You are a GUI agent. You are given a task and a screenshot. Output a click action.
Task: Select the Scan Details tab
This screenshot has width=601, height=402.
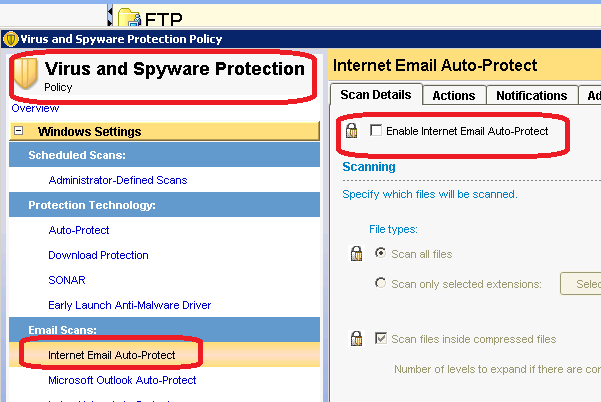click(376, 95)
